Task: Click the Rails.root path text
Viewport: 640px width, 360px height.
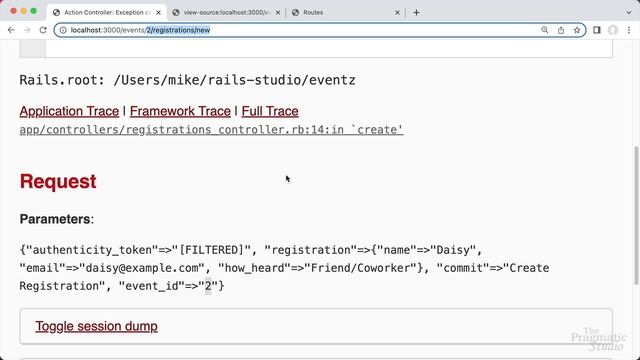Action: click(187, 80)
